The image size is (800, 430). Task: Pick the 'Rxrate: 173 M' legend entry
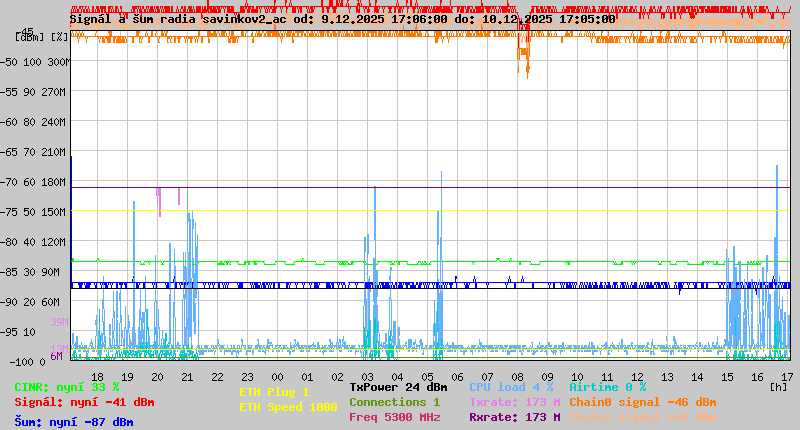point(515,417)
